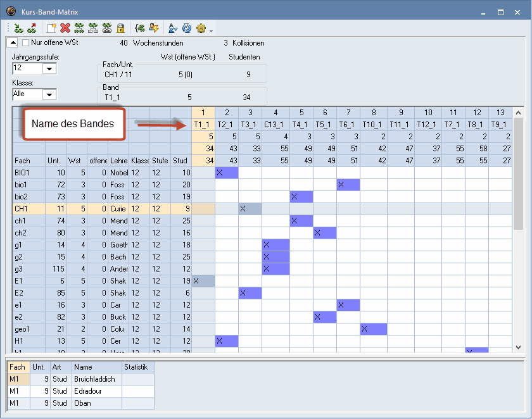Click the scroll down arrow of matrix scrollbar
532x419 pixels.
519,347
